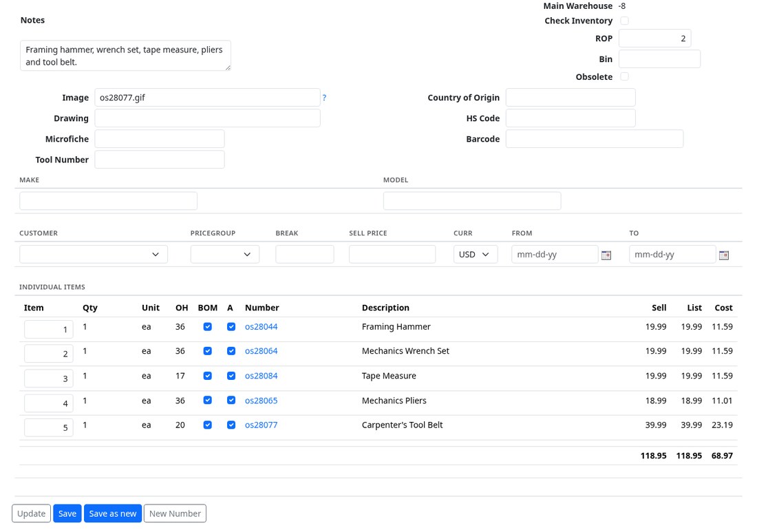The image size is (757, 532).
Task: Toggle BOM checkbox for Carpenter's Tool Belt
Action: tap(208, 425)
